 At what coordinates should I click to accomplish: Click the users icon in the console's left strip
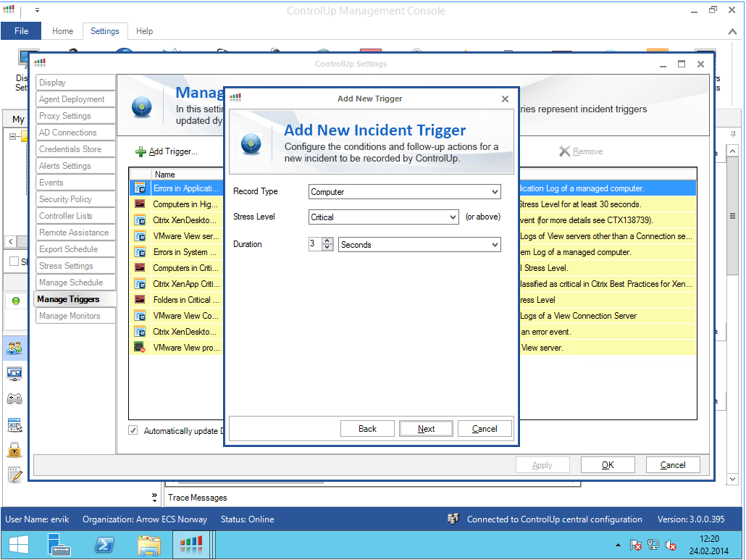point(14,348)
